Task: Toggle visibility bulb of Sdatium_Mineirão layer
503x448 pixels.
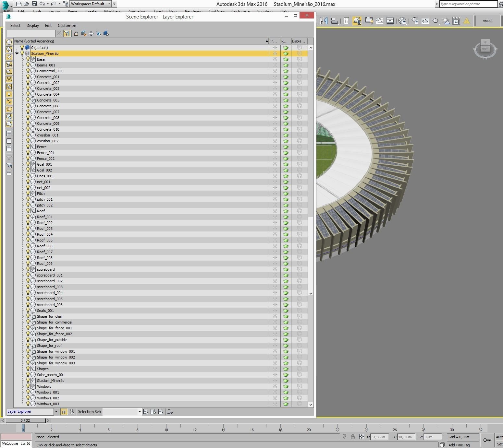Action: coord(22,53)
